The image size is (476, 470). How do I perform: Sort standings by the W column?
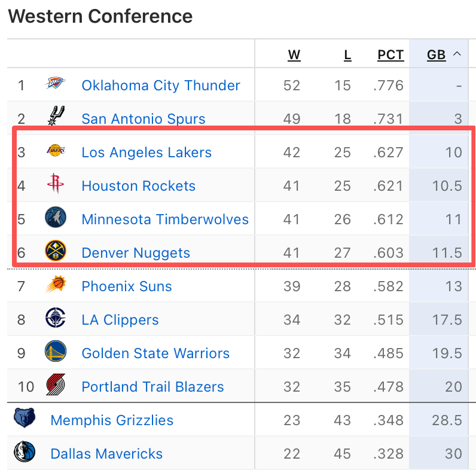coord(294,55)
